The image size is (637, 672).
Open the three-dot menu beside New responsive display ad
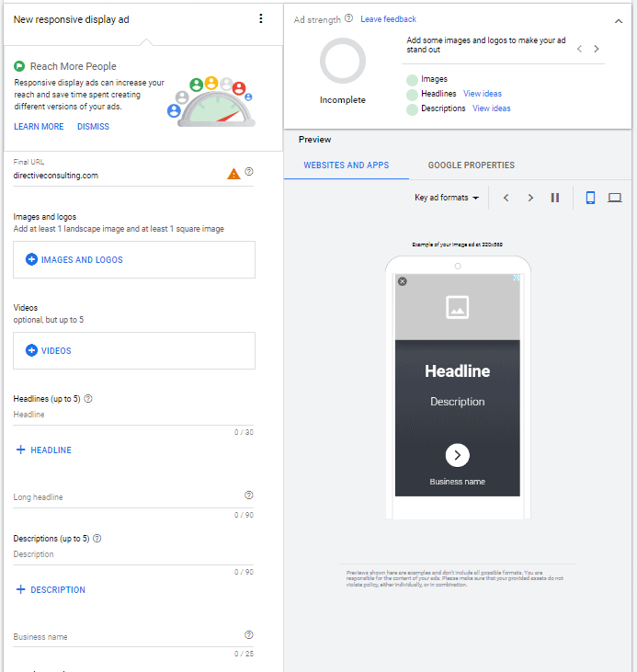click(261, 18)
